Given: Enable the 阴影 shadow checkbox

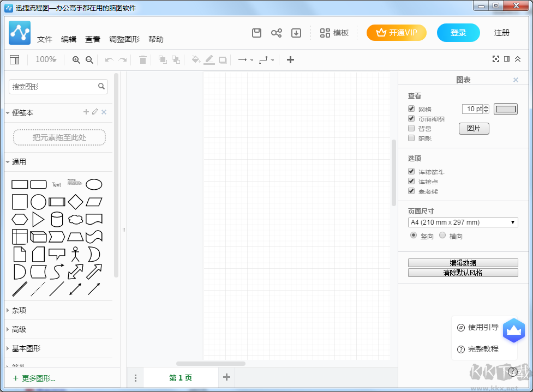Looking at the screenshot, I should [411, 137].
